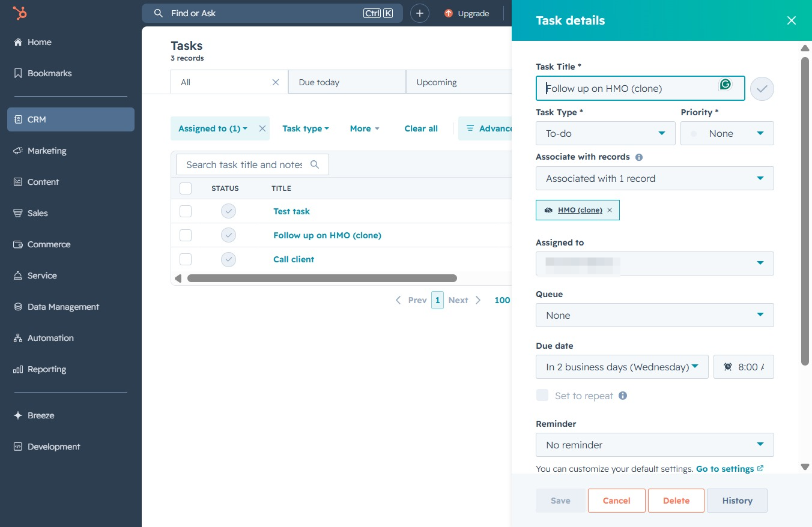Expand the More filters dropdown
This screenshot has height=527, width=812.
coord(365,128)
